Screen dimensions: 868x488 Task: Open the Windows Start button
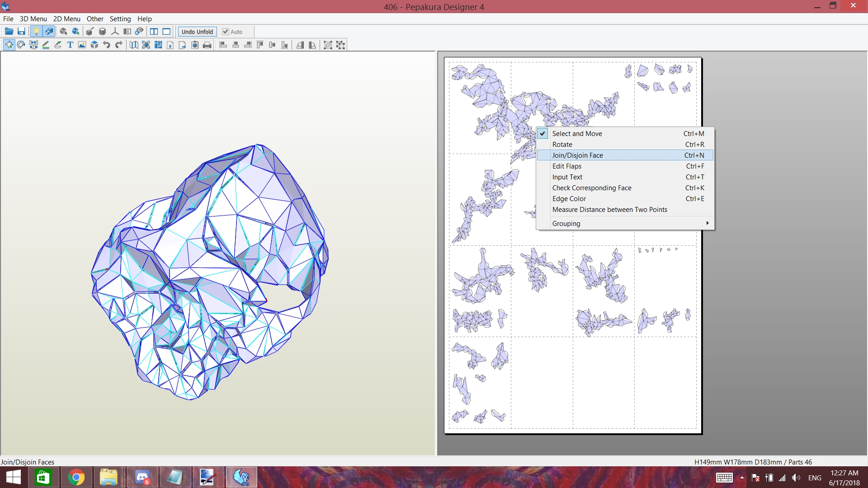click(14, 478)
